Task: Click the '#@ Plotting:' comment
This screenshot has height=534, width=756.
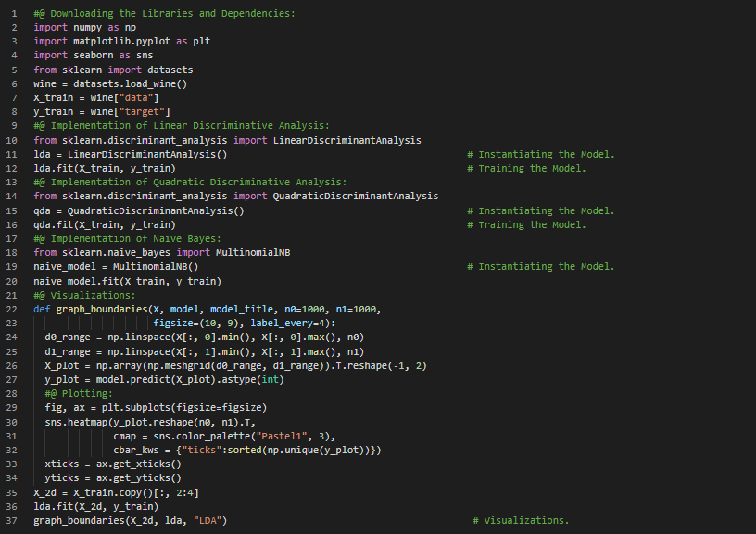Action: (x=78, y=393)
